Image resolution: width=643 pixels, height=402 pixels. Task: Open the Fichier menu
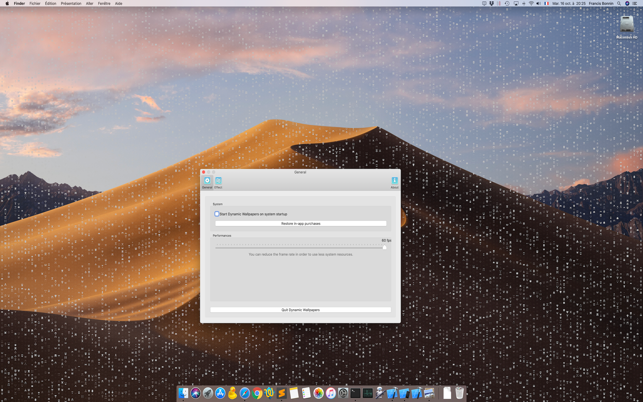click(35, 3)
